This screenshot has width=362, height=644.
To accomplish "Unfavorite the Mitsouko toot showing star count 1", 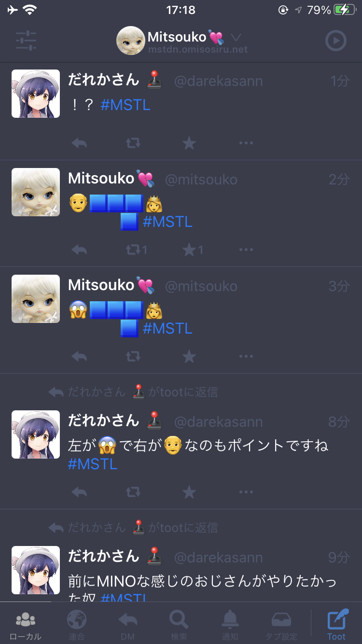I will [x=193, y=250].
